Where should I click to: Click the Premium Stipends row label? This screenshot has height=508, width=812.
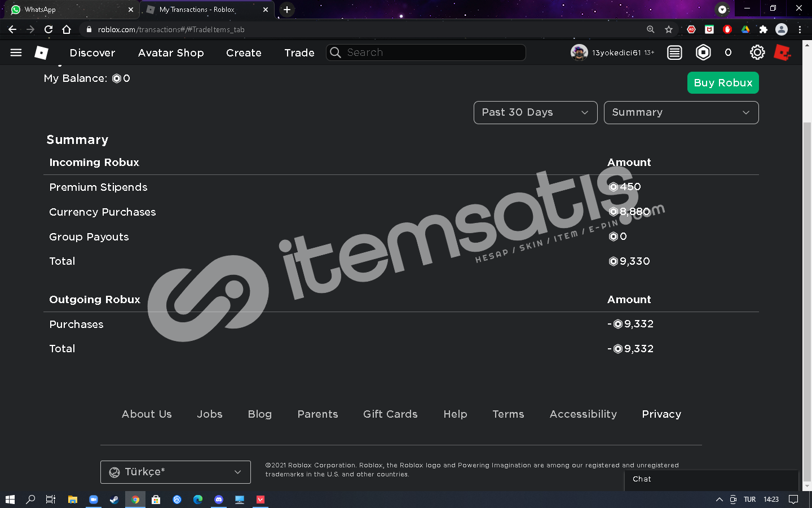point(98,187)
